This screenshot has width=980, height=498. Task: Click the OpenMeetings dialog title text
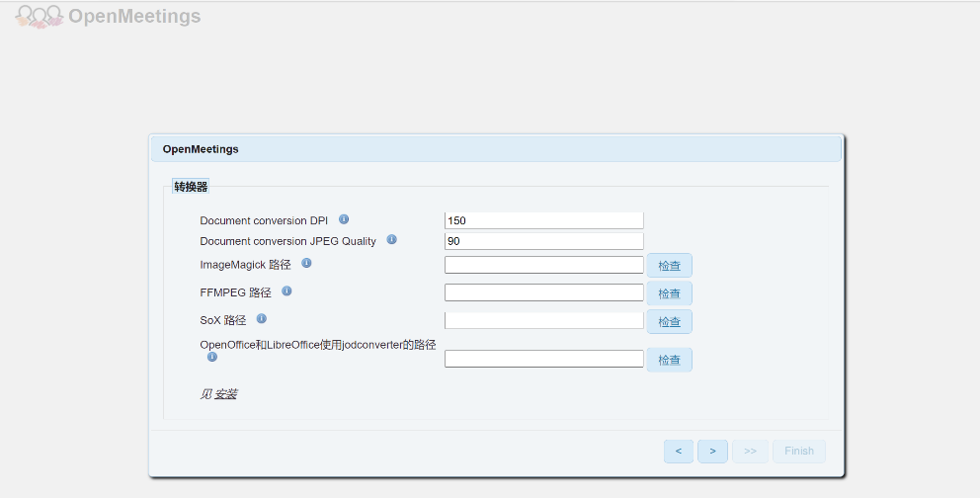(x=201, y=149)
